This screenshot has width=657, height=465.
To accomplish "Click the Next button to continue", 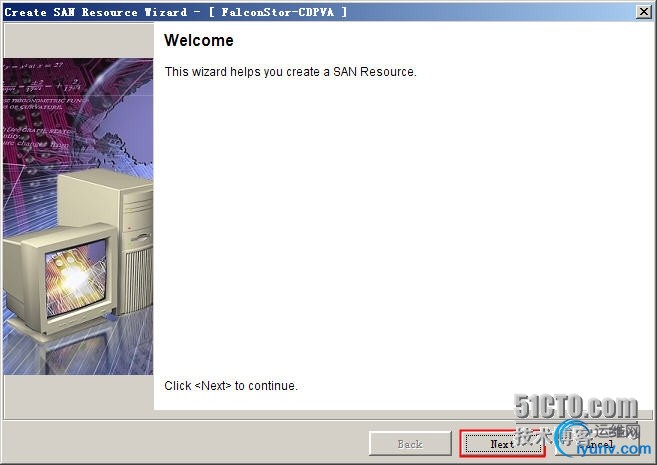I will click(x=502, y=444).
